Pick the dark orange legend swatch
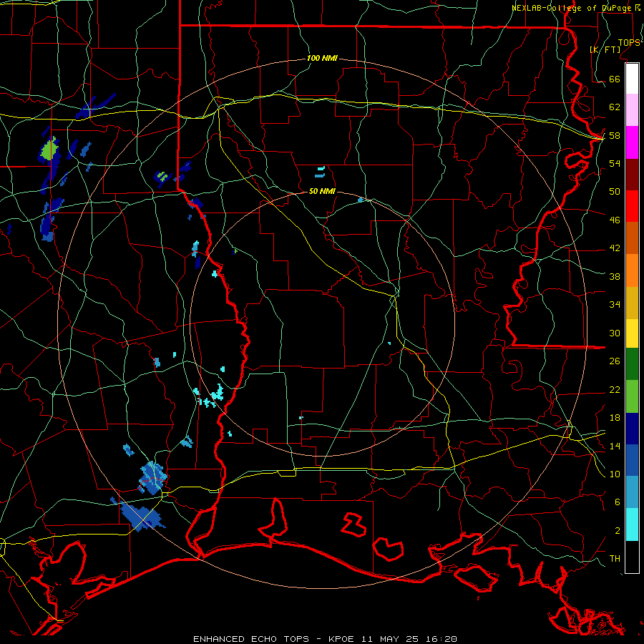 point(632,238)
